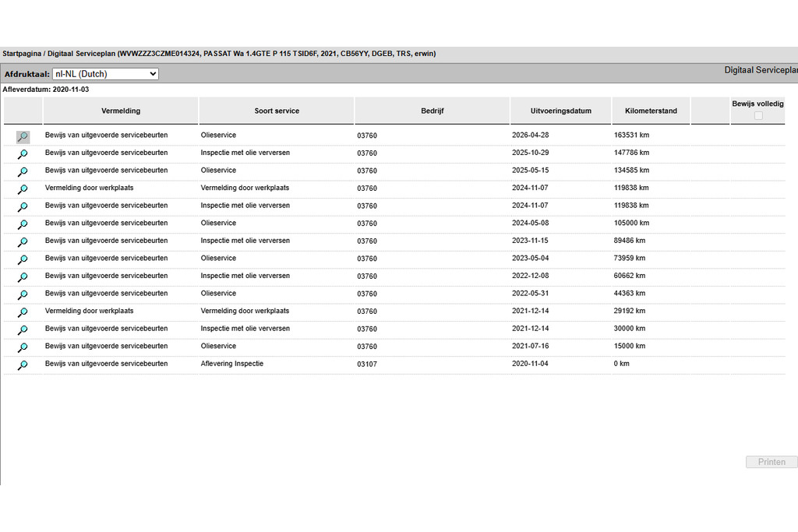Open magnifier for the 30000 km inspection row
The image size is (798, 532).
tap(23, 330)
